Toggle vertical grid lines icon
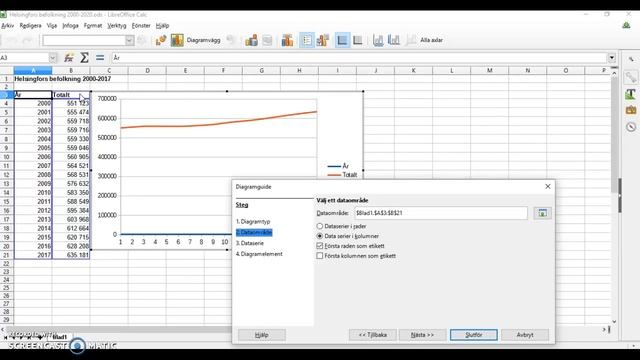 (358, 40)
